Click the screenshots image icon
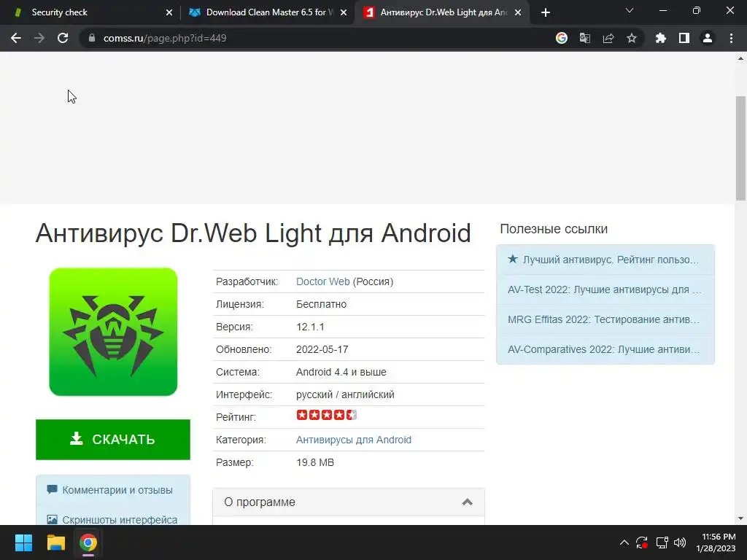Viewport: 747px width, 560px height. pos(52,519)
